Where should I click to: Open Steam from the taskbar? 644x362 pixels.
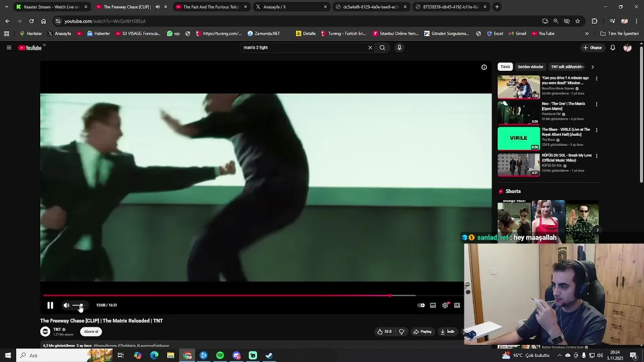(269, 355)
